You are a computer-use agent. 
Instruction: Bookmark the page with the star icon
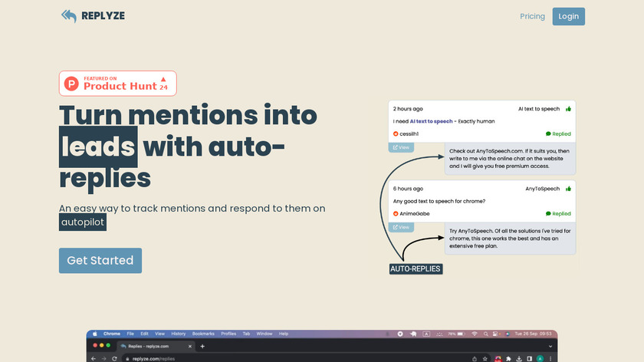pyautogui.click(x=485, y=359)
